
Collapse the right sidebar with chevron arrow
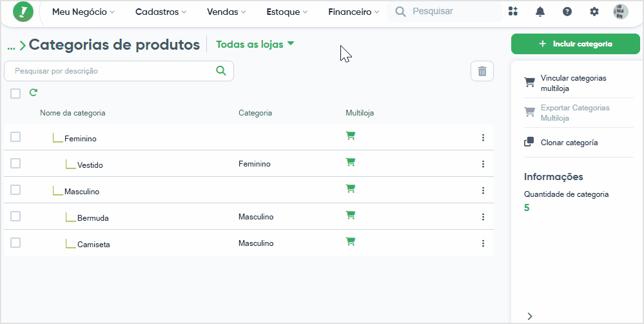coord(530,316)
